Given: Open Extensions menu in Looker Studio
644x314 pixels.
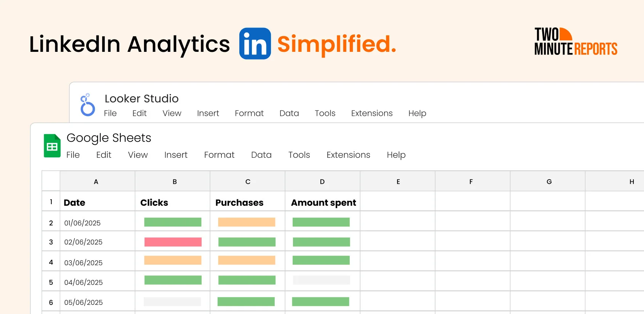Looking at the screenshot, I should click(372, 113).
